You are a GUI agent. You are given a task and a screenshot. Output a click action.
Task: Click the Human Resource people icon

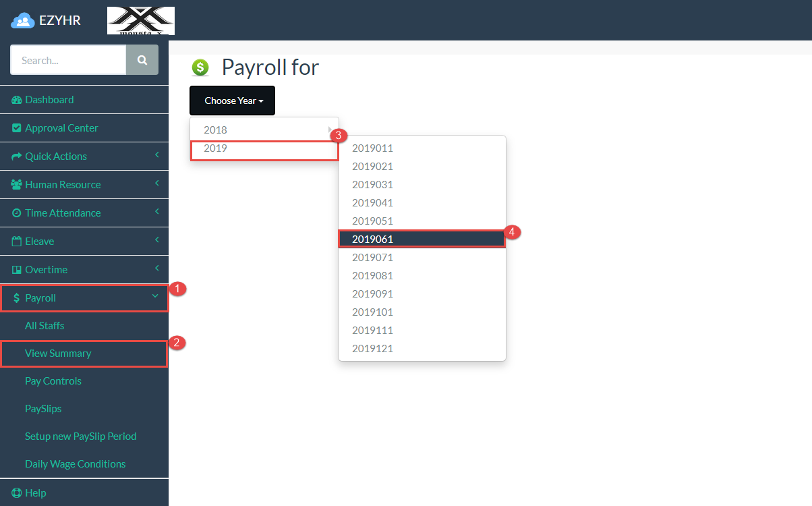pyautogui.click(x=17, y=185)
